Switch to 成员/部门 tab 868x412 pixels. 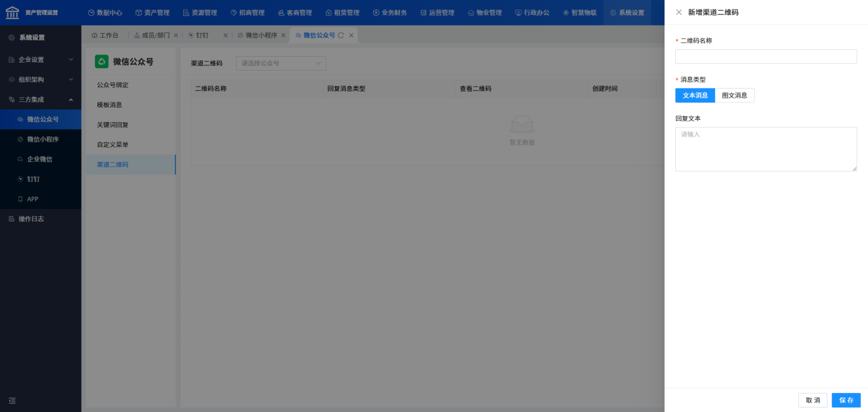click(152, 35)
